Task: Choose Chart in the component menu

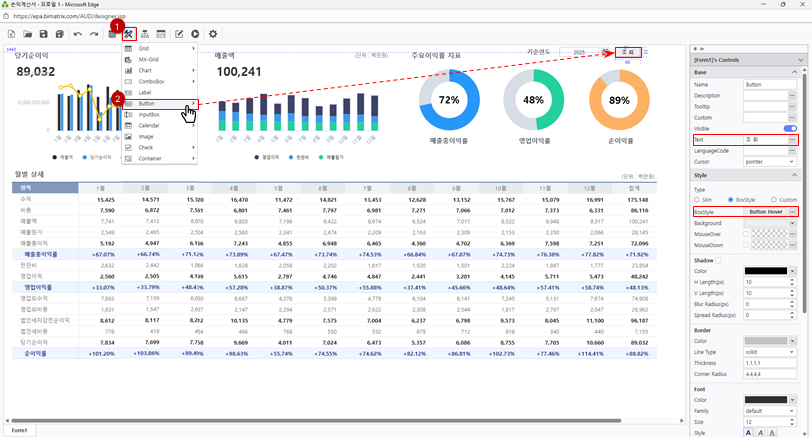Action: point(146,70)
